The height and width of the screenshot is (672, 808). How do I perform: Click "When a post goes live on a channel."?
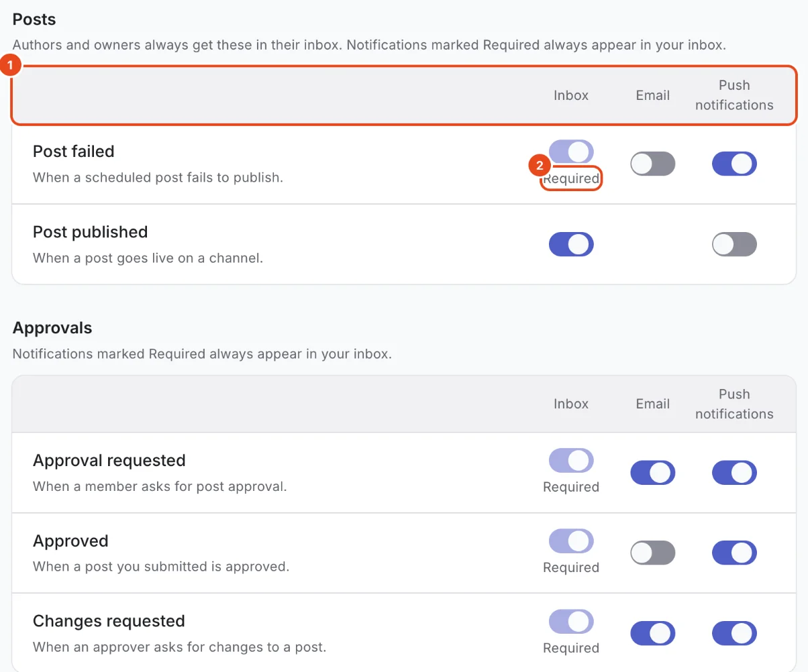coord(148,258)
